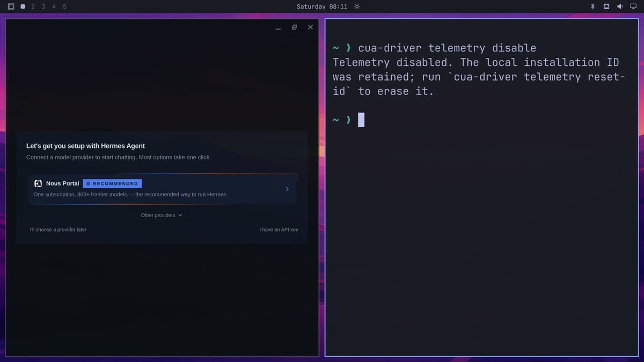Click the Nous Portal right chevron arrow
644x362 pixels.
287,189
